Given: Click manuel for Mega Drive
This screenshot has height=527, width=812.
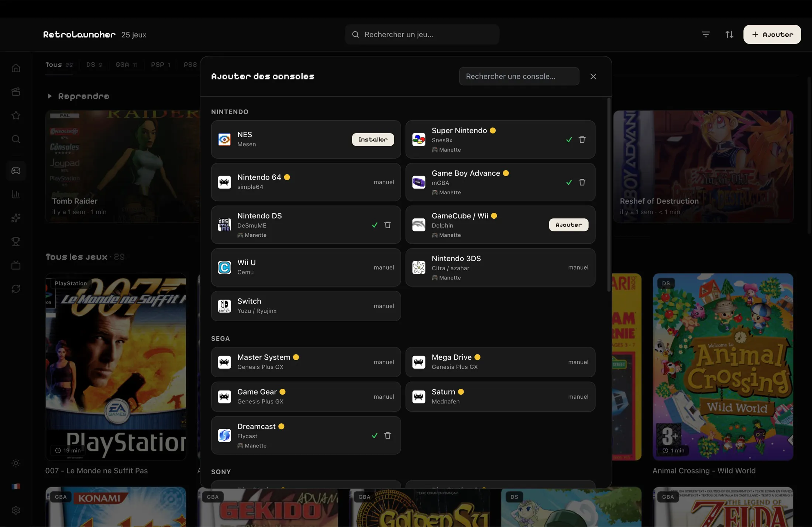Looking at the screenshot, I should coord(578,362).
